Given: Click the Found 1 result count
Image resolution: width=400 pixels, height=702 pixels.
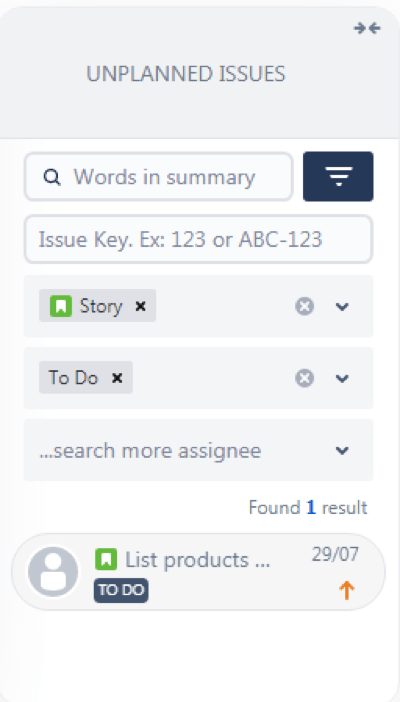Looking at the screenshot, I should [x=308, y=508].
